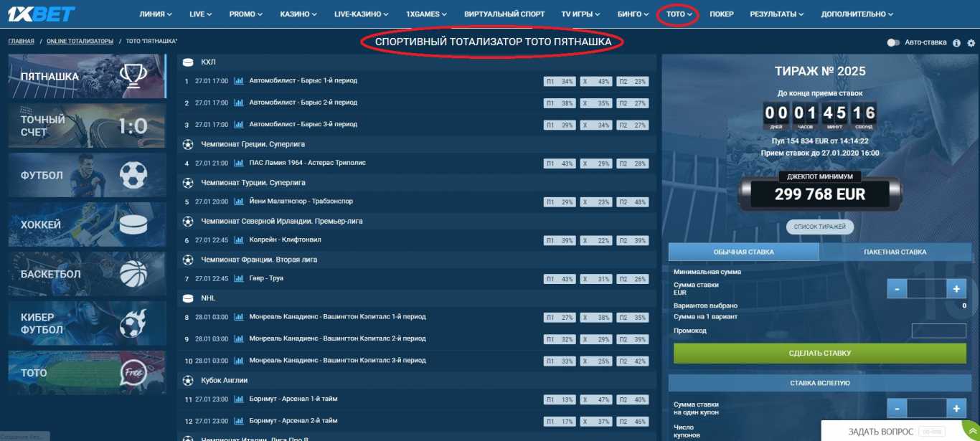
Task: Select П1 outcome for Гавр - Труа
Action: tap(559, 279)
